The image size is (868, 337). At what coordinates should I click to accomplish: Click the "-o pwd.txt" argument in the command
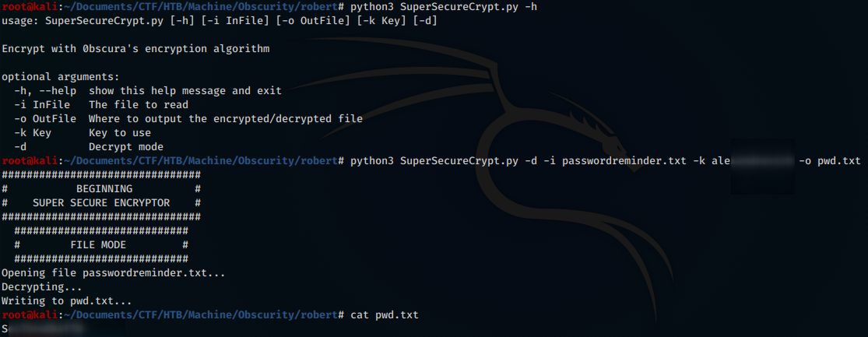[x=830, y=161]
